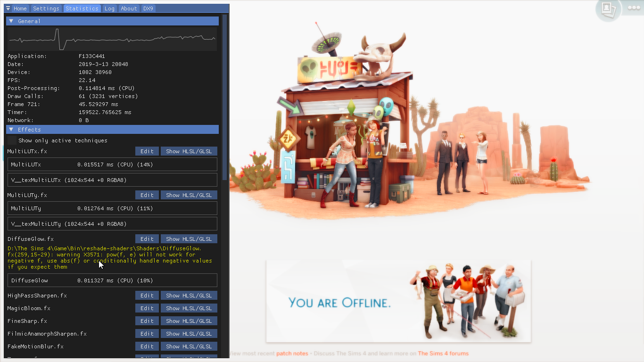Edit the FineSharp.fx shader
The width and height of the screenshot is (644, 362).
pyautogui.click(x=147, y=321)
